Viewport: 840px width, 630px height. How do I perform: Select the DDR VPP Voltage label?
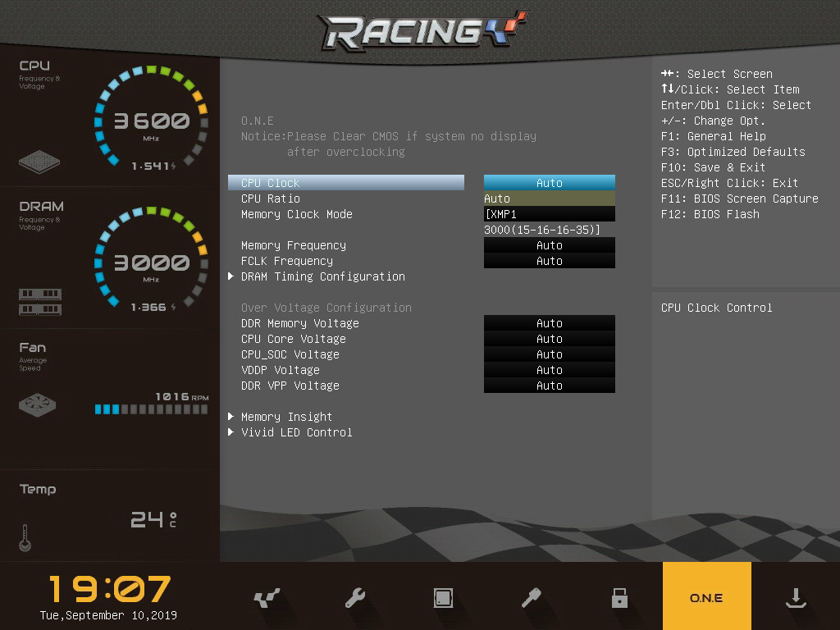click(x=290, y=386)
